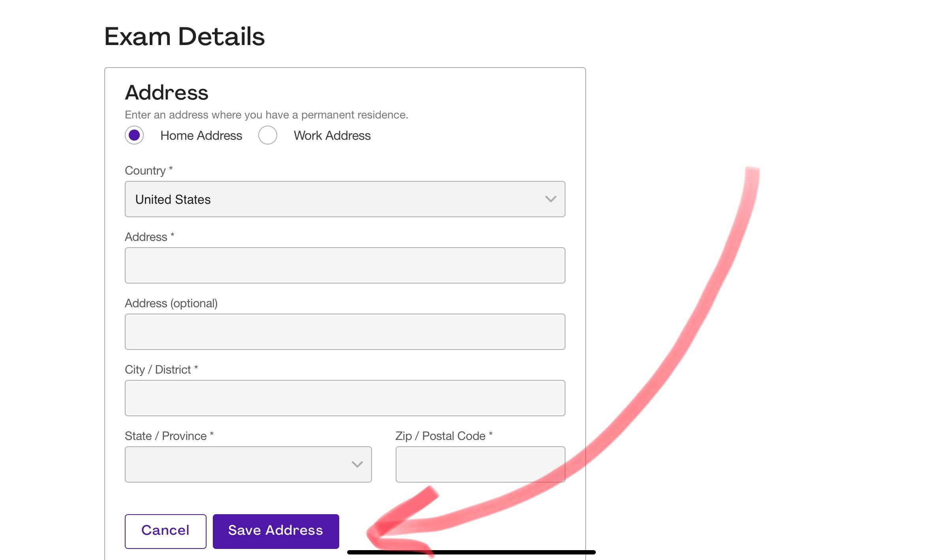Image resolution: width=943 pixels, height=560 pixels.
Task: Click the "Work Address" label text
Action: click(x=332, y=135)
